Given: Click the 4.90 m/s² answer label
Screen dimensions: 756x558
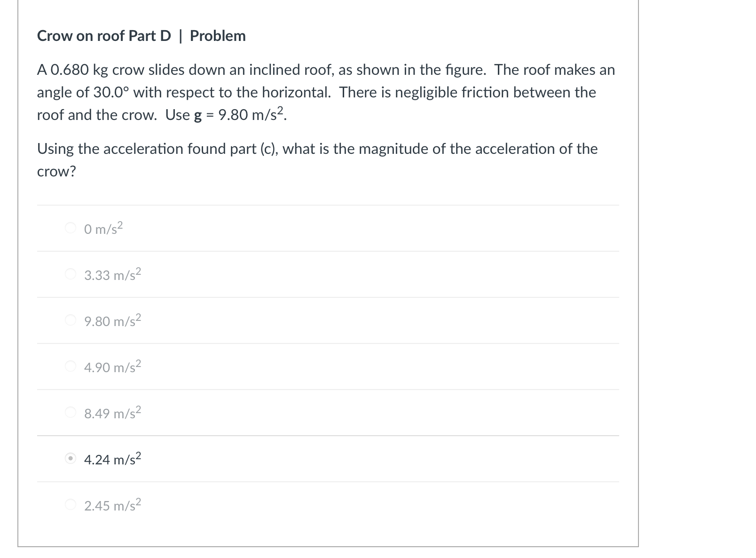Looking at the screenshot, I should point(113,367).
